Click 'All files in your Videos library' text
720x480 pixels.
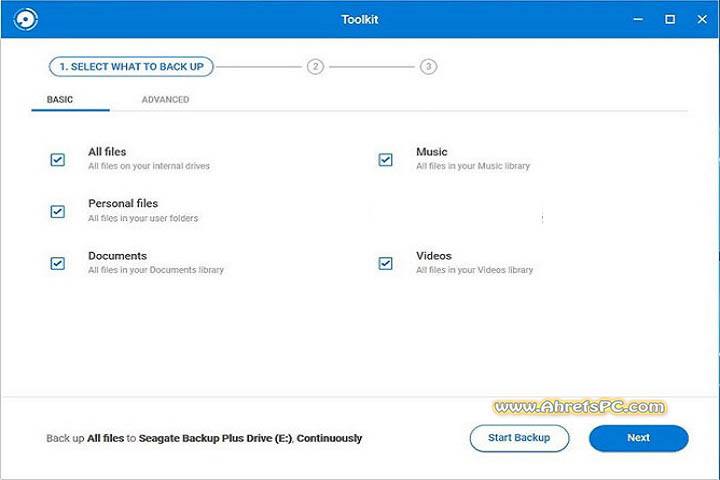[475, 270]
